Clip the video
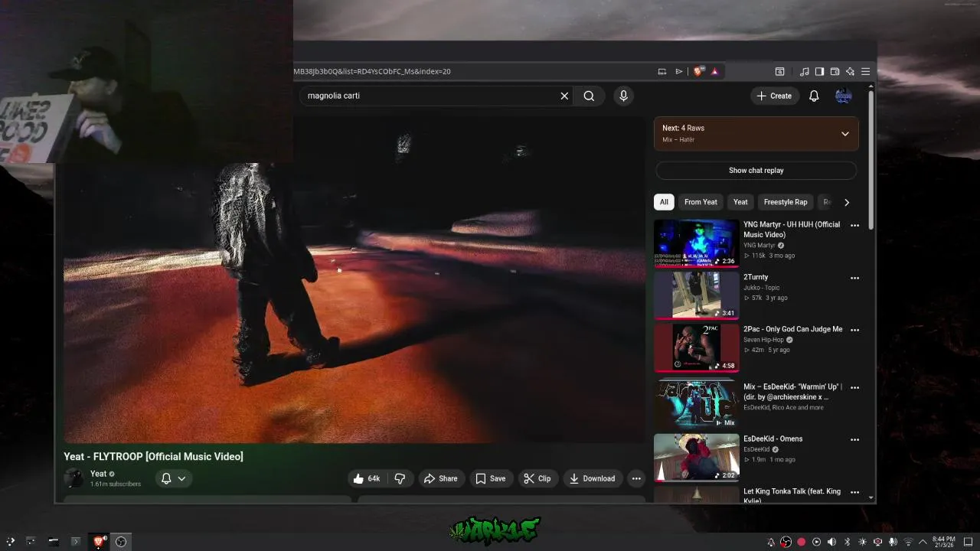Screen dimensions: 980x551 [537, 478]
